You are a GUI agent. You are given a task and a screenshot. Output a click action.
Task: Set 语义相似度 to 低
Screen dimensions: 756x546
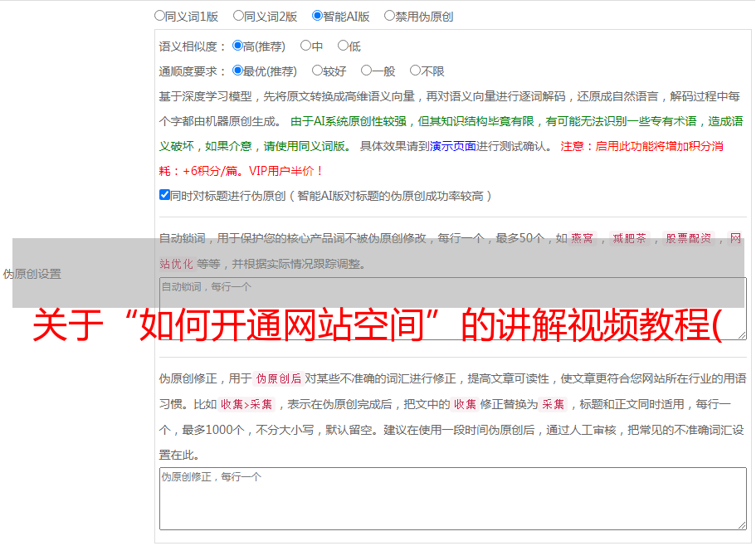click(343, 46)
